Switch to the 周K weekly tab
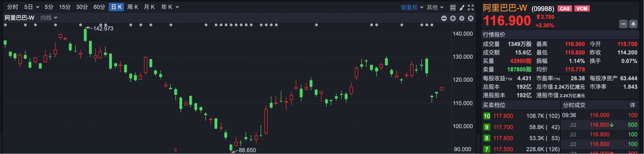Screen dimensions: 644x154 (133, 7)
